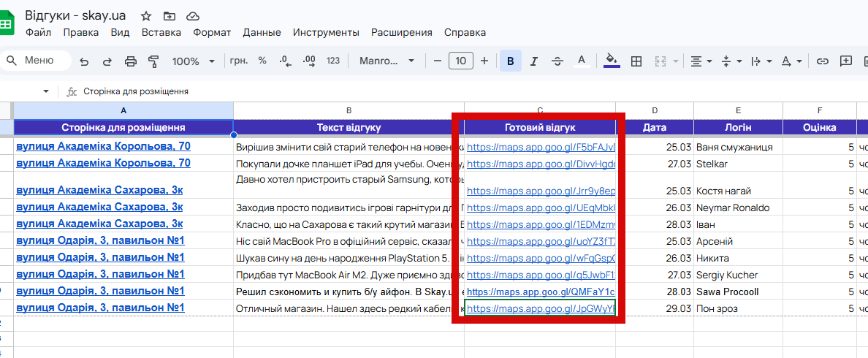Open the 123 number formats menu
This screenshot has height=358, width=868.
point(333,61)
